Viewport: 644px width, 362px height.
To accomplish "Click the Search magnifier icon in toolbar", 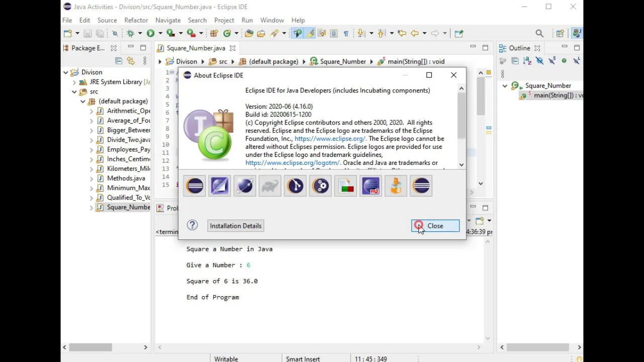I will pos(539,34).
